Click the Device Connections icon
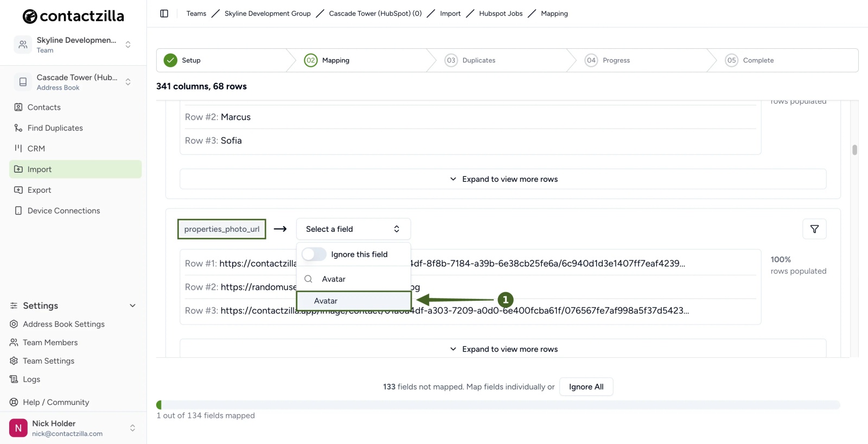The height and width of the screenshot is (444, 868). (x=18, y=211)
